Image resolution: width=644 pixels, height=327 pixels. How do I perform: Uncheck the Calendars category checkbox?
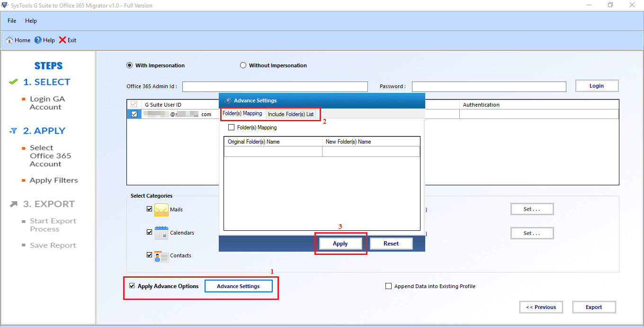pos(150,232)
